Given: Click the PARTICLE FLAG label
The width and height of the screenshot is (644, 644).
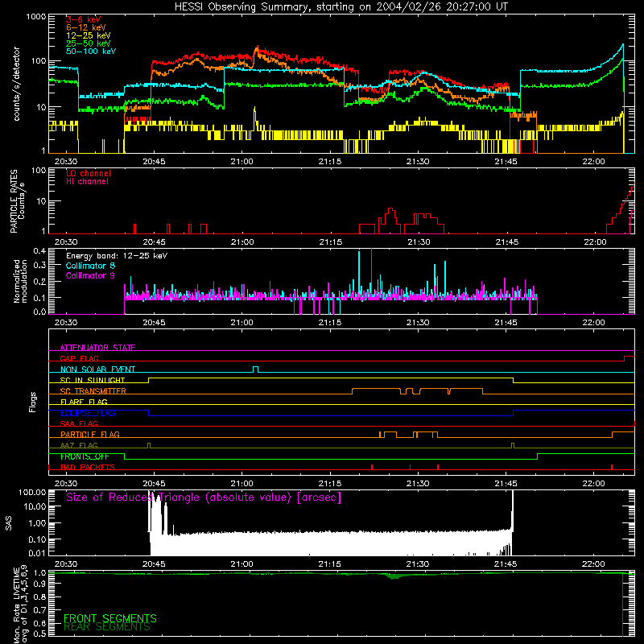Looking at the screenshot, I should [x=90, y=434].
